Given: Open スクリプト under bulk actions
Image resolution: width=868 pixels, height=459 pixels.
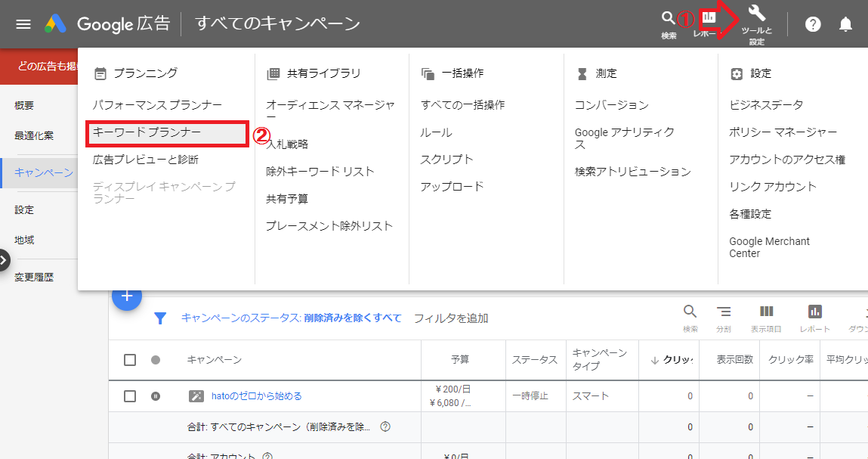Looking at the screenshot, I should coord(446,160).
